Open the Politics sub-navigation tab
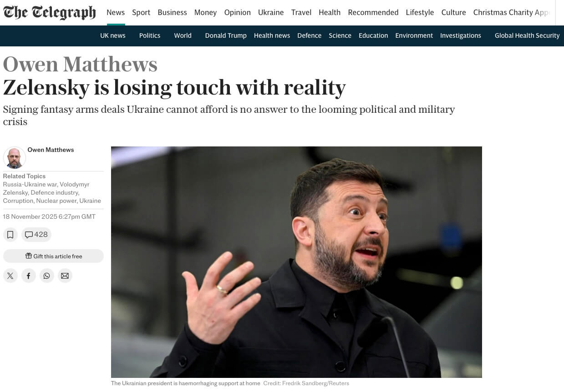 (150, 35)
